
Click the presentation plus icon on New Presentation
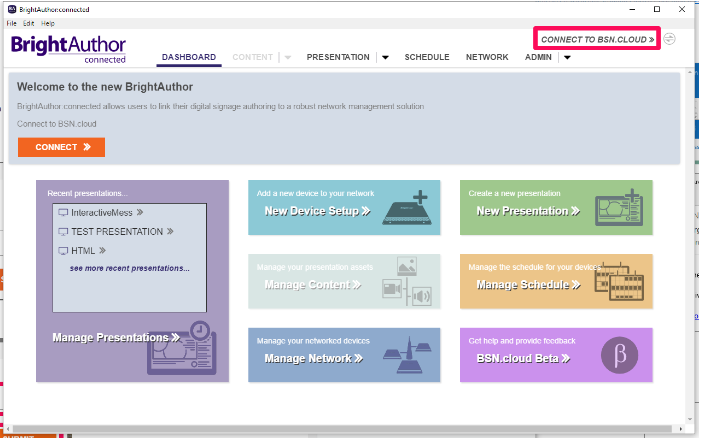click(x=619, y=207)
